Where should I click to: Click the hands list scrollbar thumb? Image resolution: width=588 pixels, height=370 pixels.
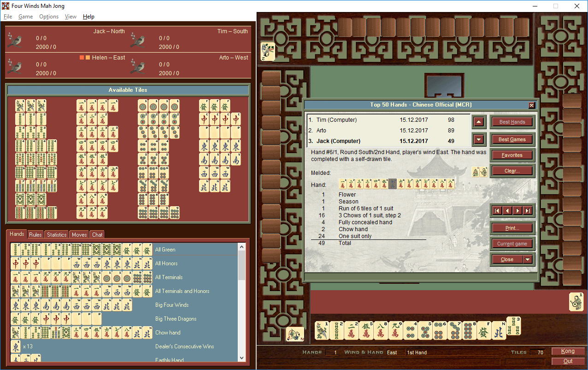tap(242, 266)
